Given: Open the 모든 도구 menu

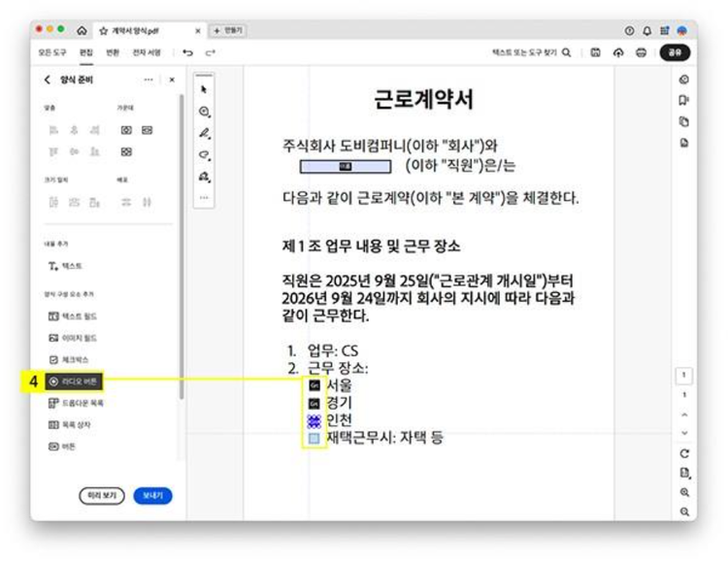Looking at the screenshot, I should pos(52,52).
